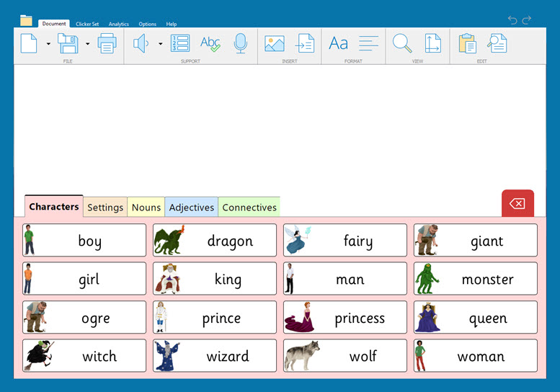The width and height of the screenshot is (560, 392).
Task: Open font settings with Aa icon
Action: 338,44
